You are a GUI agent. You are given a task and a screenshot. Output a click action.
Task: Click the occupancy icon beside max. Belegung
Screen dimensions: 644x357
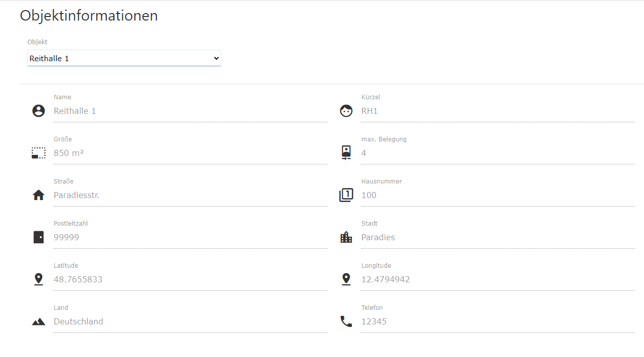tap(346, 152)
